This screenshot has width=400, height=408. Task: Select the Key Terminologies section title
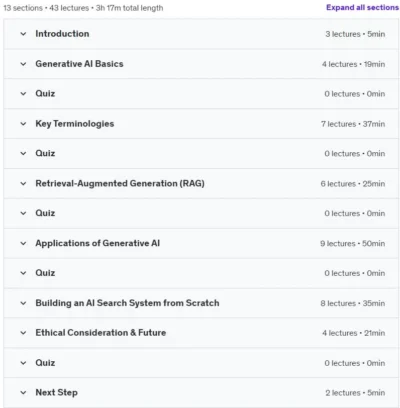pos(75,124)
